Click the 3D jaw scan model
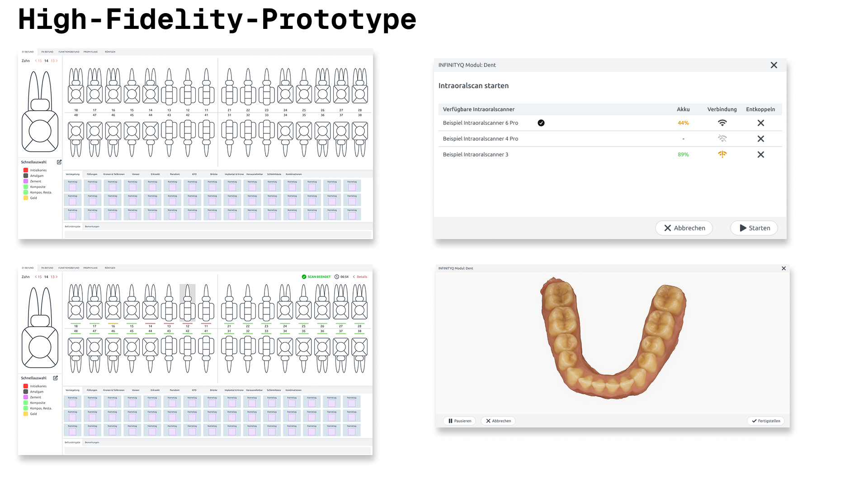Screen dimensions: 868x488 click(x=613, y=338)
